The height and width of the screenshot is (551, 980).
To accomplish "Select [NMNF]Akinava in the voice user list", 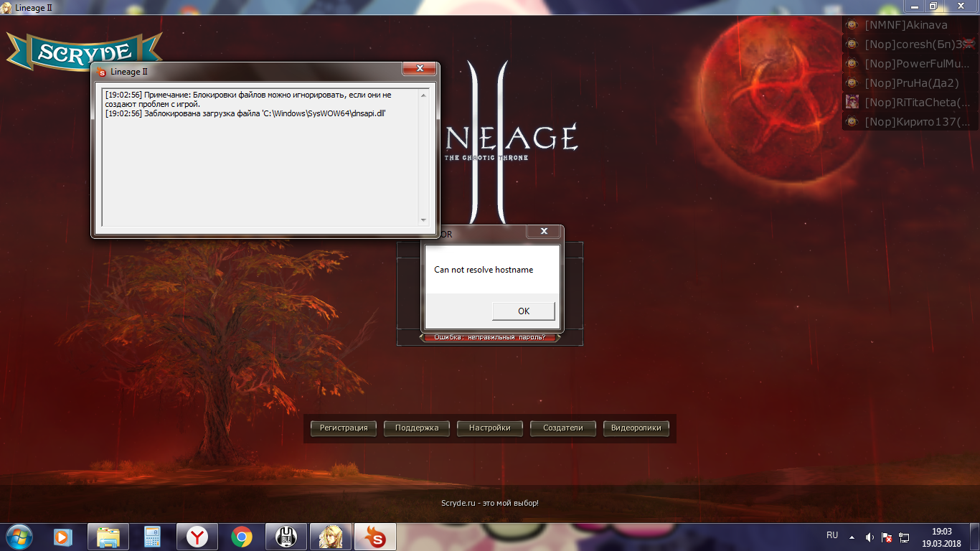I will pos(905,25).
